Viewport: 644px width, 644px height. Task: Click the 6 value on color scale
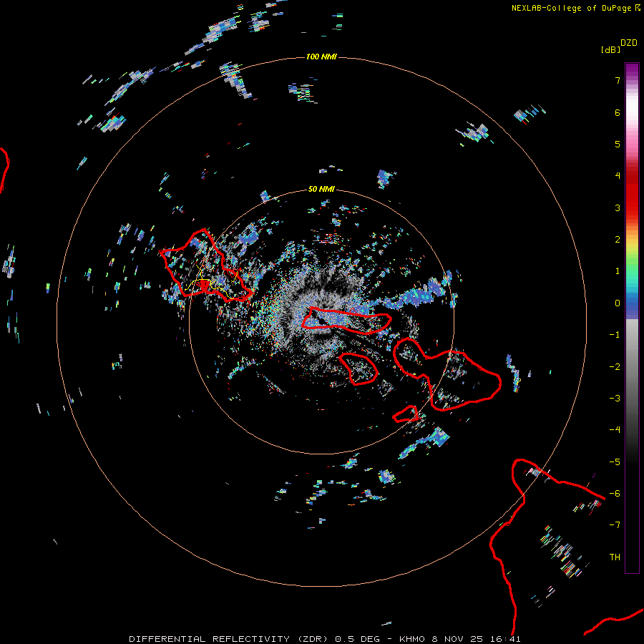(618, 112)
